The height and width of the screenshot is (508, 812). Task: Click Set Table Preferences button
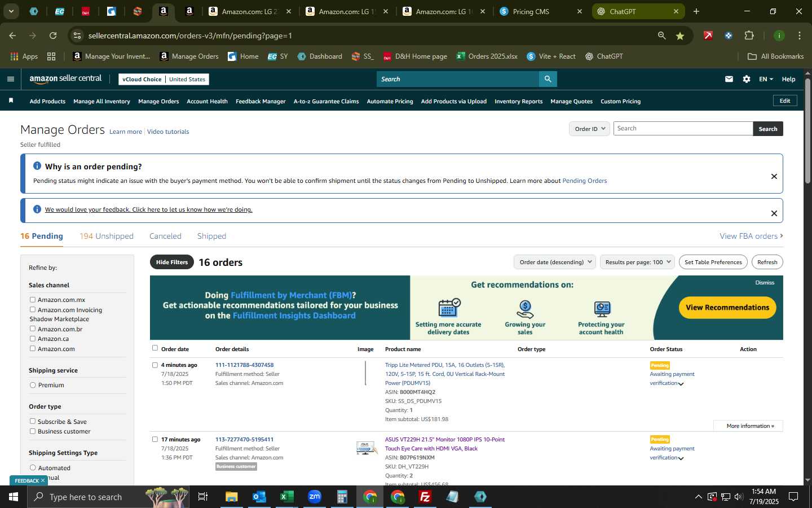(x=713, y=262)
